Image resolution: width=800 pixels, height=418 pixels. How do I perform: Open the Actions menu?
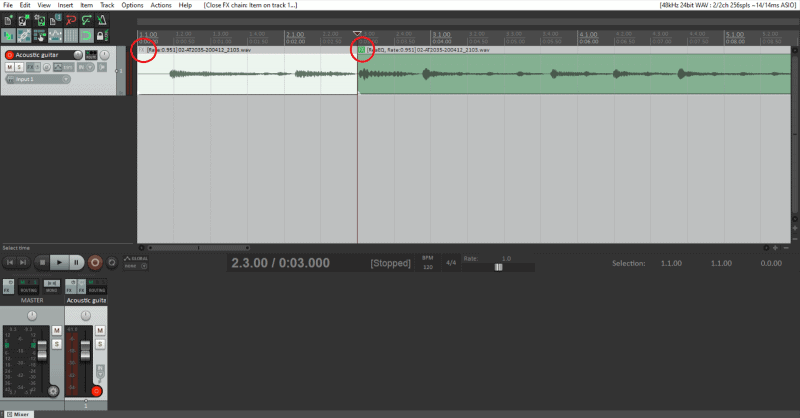161,5
